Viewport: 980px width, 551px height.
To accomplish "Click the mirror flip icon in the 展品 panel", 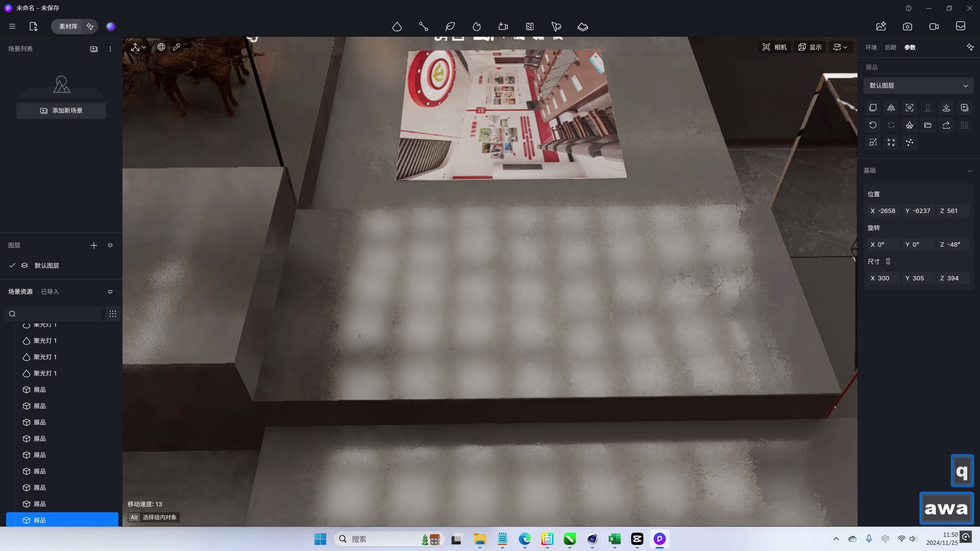I will (891, 108).
